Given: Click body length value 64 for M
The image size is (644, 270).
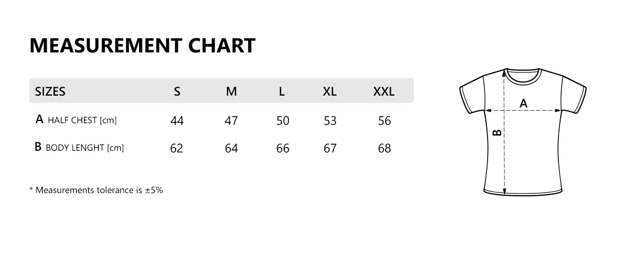Looking at the screenshot, I should [231, 148].
